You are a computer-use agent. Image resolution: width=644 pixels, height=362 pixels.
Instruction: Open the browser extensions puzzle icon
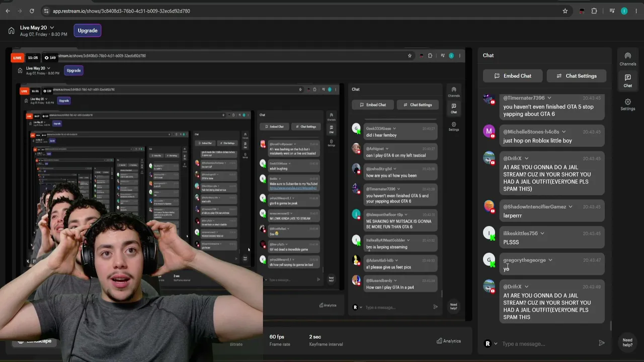(x=594, y=11)
